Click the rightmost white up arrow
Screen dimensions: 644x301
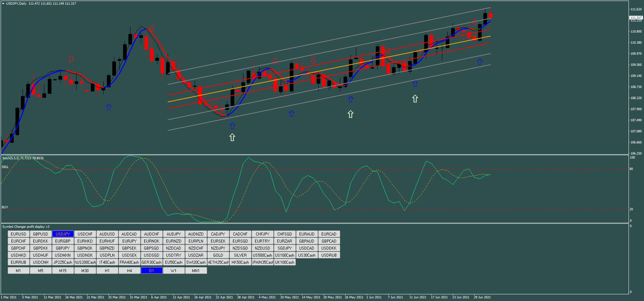[x=415, y=99]
